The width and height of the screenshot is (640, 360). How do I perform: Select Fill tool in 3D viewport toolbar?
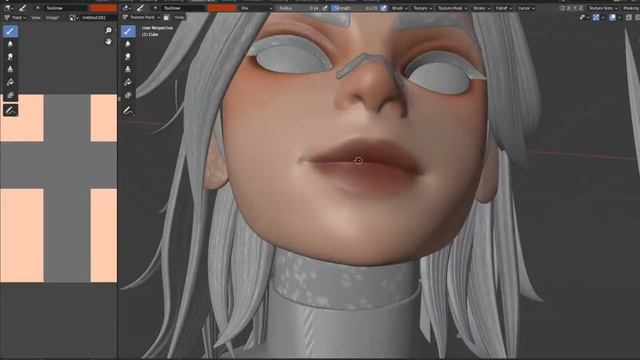[x=128, y=82]
